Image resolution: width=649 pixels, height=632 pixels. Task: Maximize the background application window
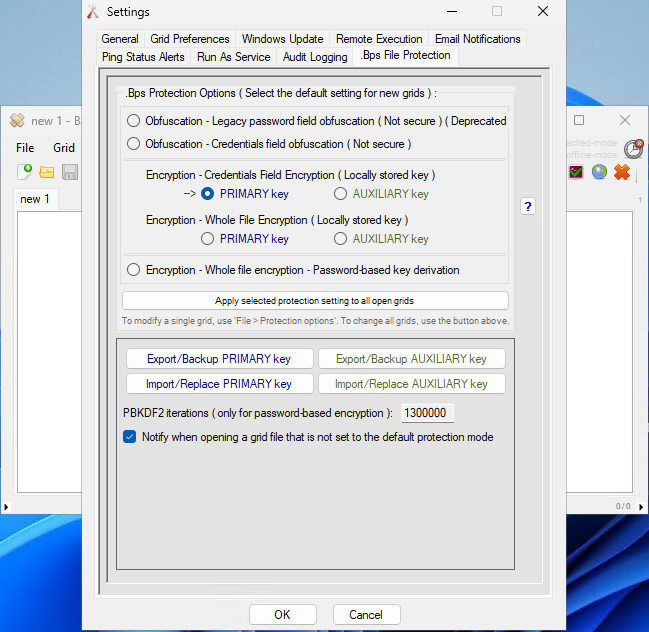coord(579,120)
